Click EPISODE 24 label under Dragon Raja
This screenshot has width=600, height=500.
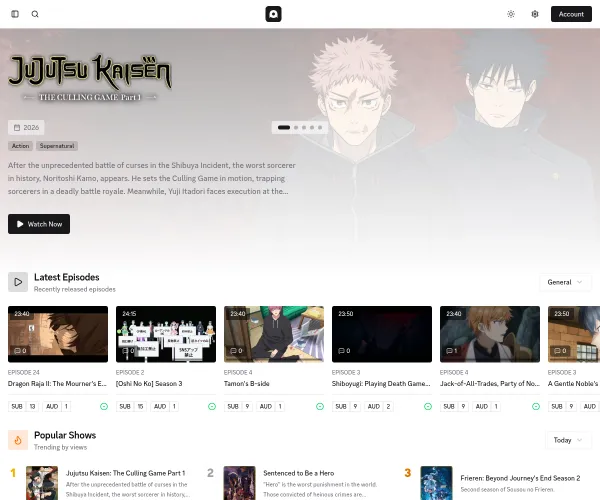(x=24, y=372)
